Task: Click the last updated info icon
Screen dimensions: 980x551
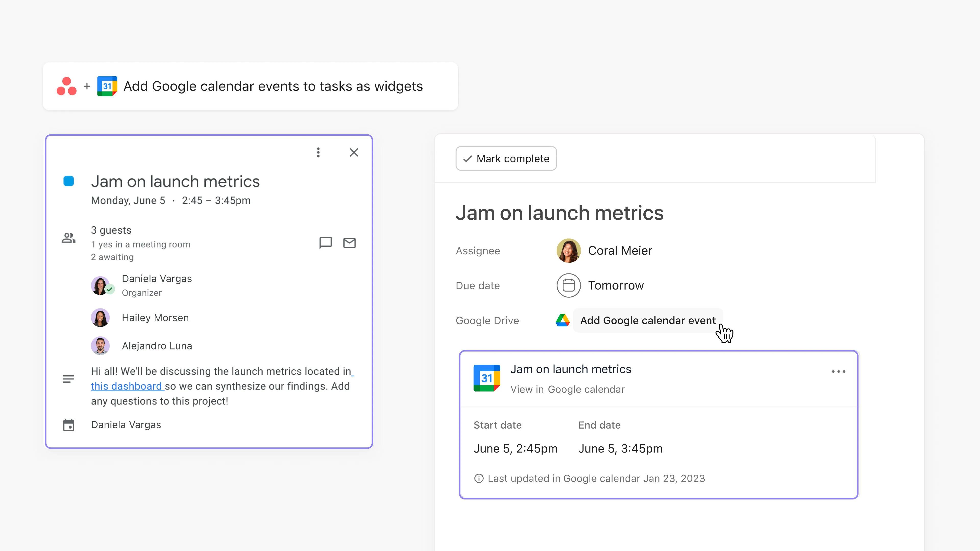Action: point(479,478)
